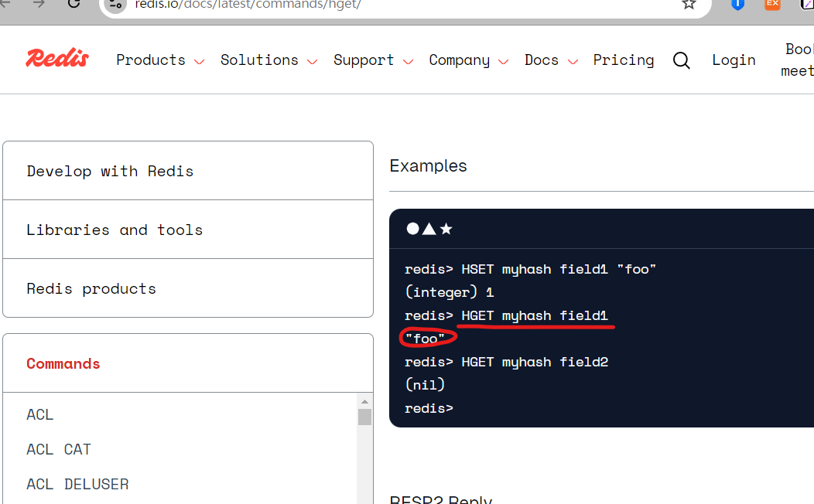Click the (integer) 1 output
This screenshot has width=814, height=504.
(x=449, y=292)
